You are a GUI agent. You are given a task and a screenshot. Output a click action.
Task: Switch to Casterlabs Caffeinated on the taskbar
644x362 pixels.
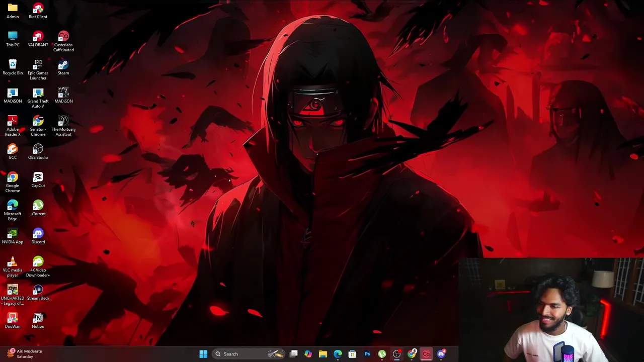tap(426, 354)
